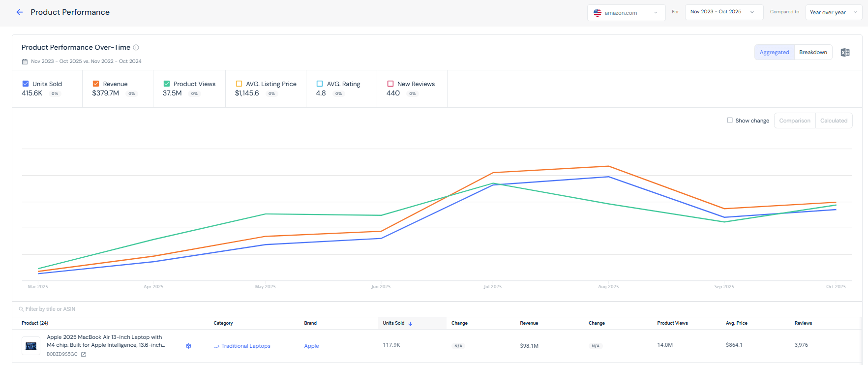868x365 pixels.
Task: Sort by the Revenue column header
Action: [529, 323]
